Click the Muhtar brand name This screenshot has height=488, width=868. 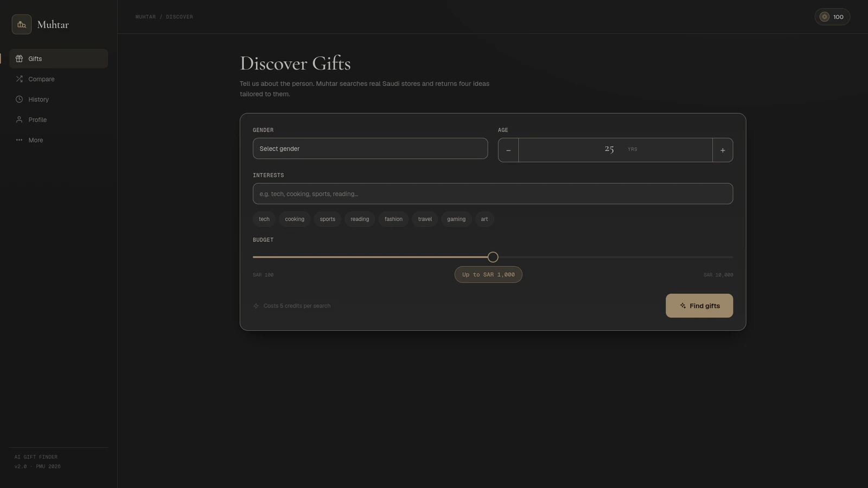(x=53, y=24)
